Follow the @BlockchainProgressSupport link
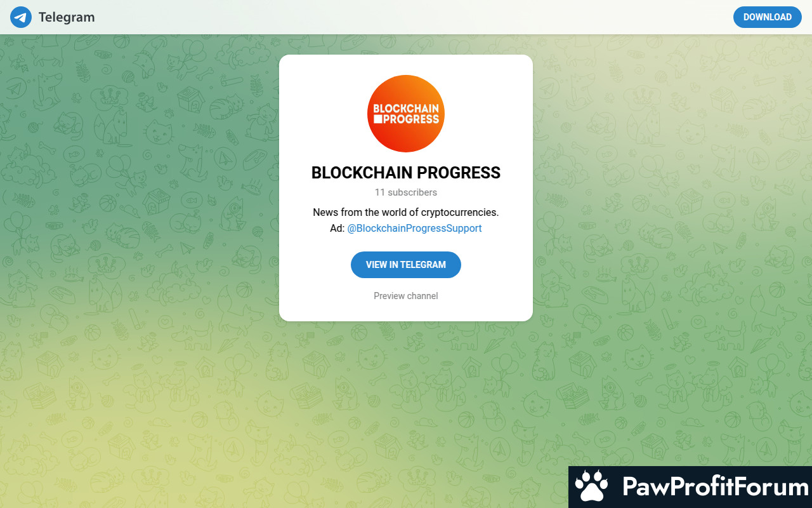 [414, 229]
